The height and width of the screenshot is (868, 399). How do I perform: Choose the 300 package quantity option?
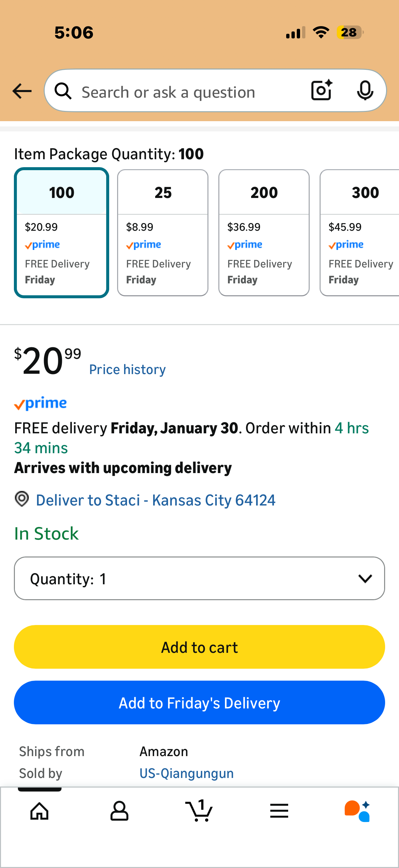pos(360,232)
